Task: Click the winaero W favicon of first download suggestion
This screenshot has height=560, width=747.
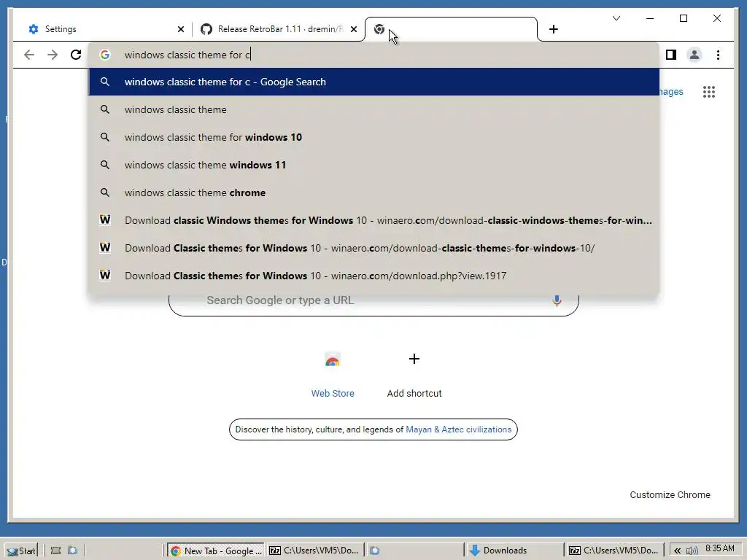Action: [x=105, y=220]
